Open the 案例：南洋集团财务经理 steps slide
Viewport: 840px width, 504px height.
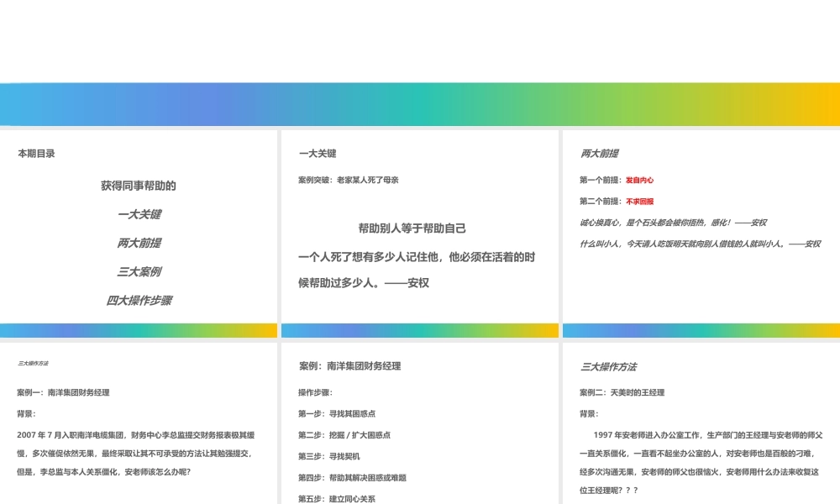tap(419, 423)
